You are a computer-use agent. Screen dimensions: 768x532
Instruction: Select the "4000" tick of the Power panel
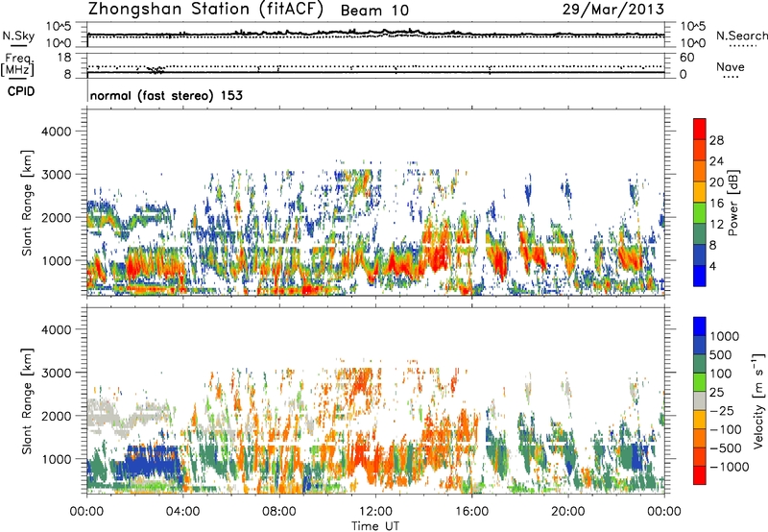tap(56, 132)
